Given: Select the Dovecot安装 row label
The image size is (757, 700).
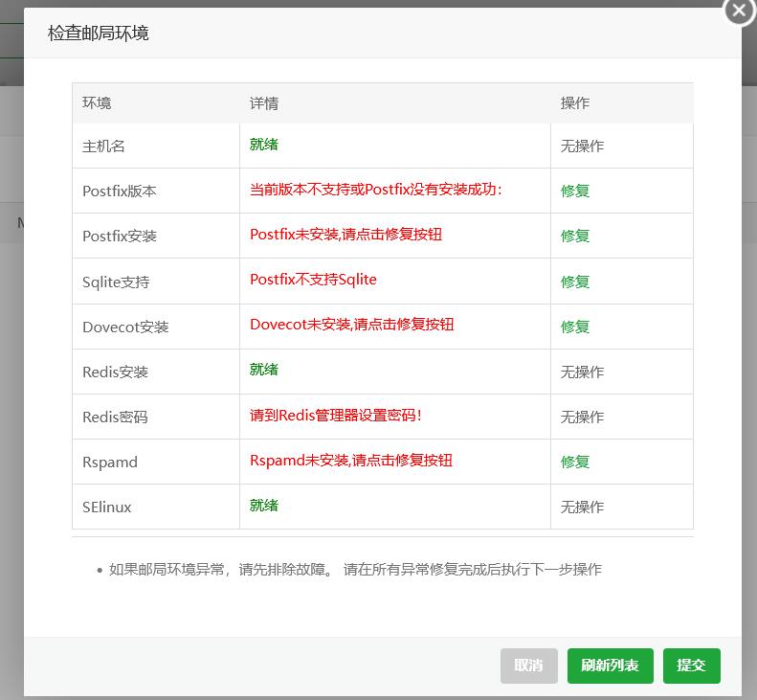Looking at the screenshot, I should point(125,327).
